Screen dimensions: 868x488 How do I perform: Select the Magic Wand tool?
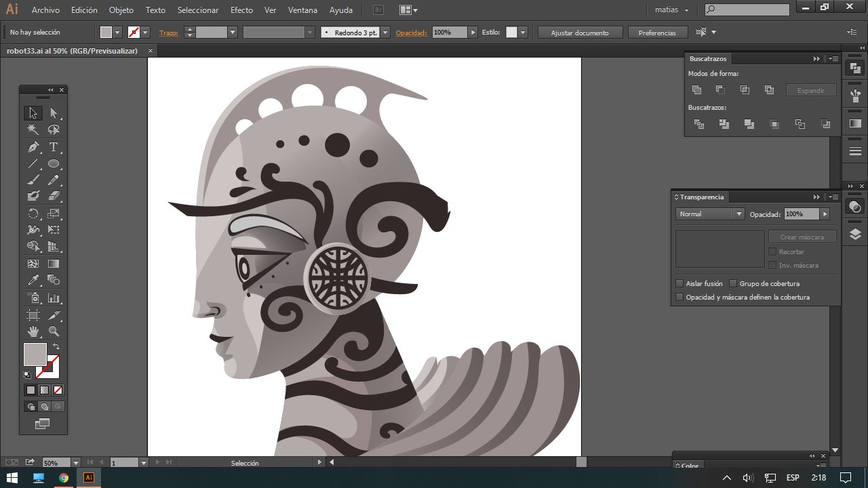33,130
